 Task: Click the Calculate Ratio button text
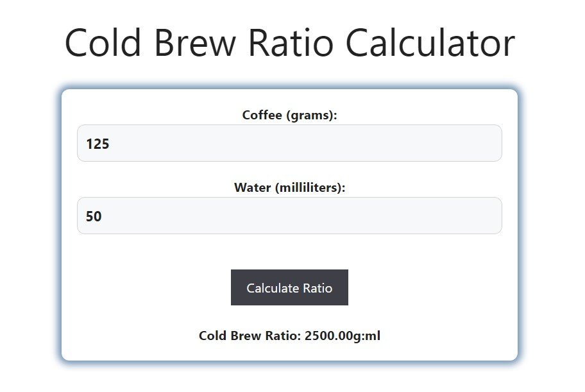pos(289,287)
